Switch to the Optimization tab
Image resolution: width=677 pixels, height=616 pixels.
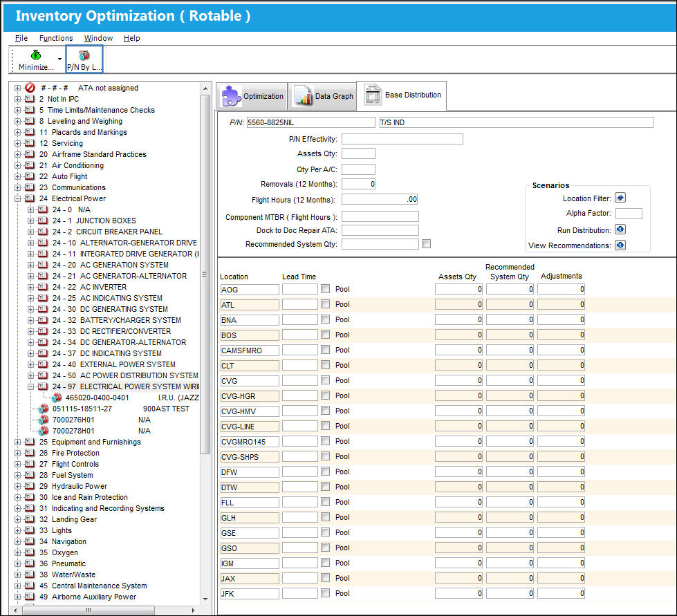pyautogui.click(x=252, y=96)
